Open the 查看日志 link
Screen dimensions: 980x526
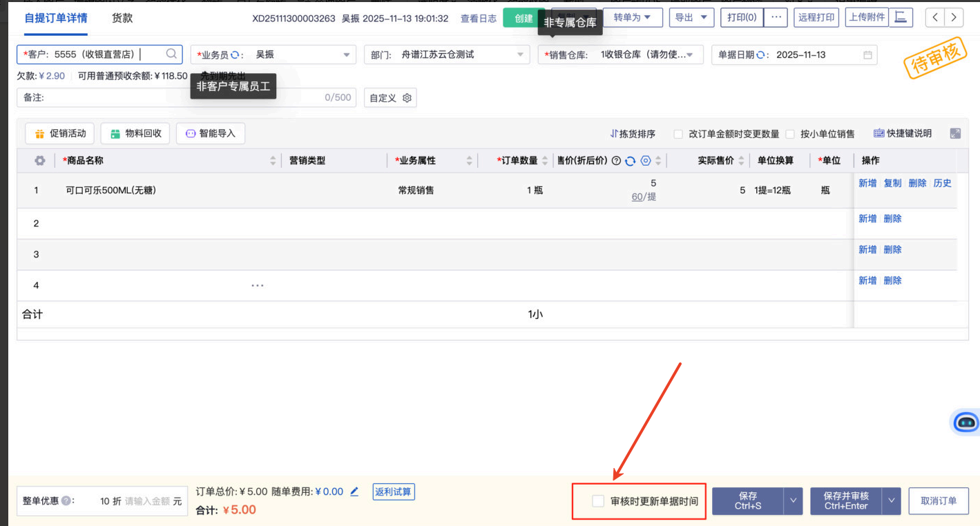(x=479, y=19)
